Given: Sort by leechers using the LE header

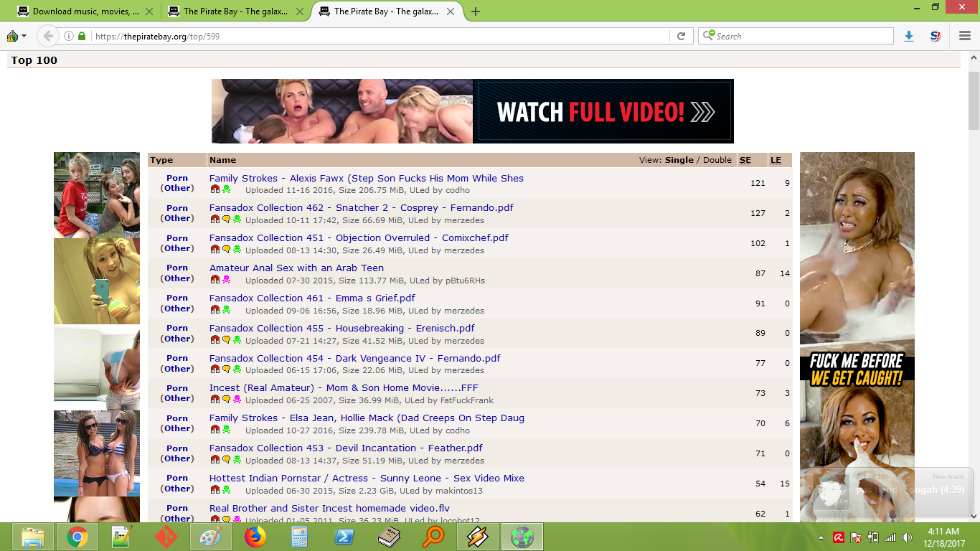Looking at the screenshot, I should point(776,160).
